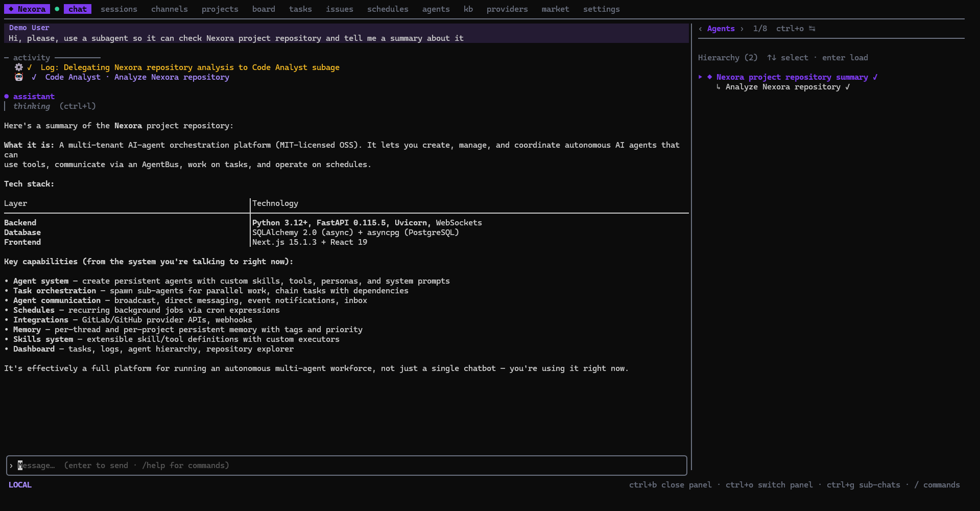The height and width of the screenshot is (511, 980).
Task: Open the providers tab
Action: pyautogui.click(x=507, y=9)
